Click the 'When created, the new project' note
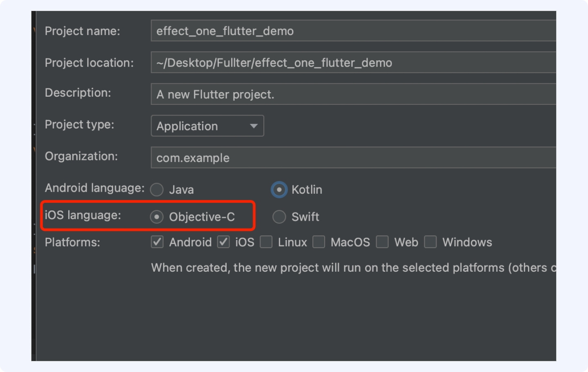588x372 pixels. coord(354,268)
